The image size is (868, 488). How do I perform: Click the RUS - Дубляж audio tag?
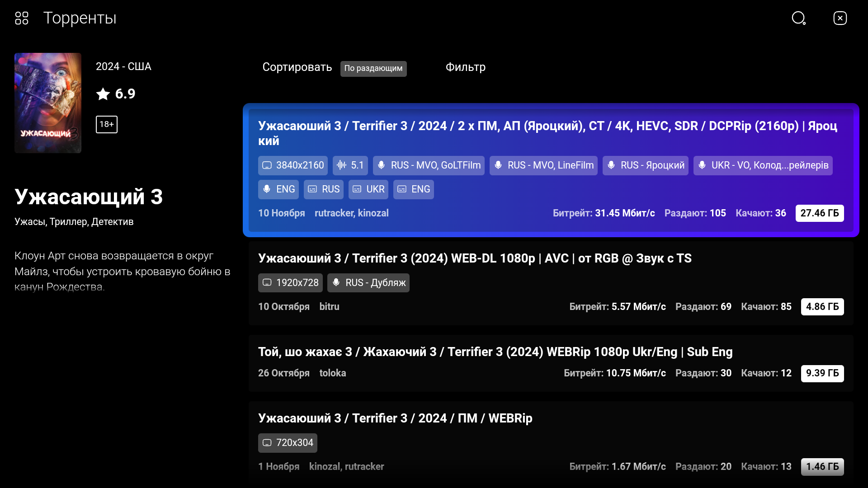[x=368, y=283]
